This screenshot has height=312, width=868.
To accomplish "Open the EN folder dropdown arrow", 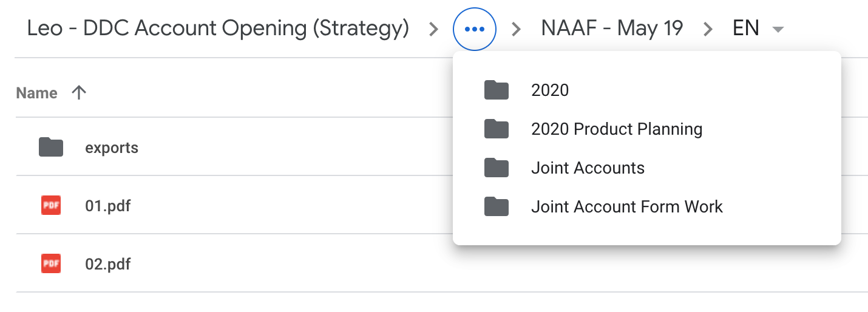I will [778, 29].
